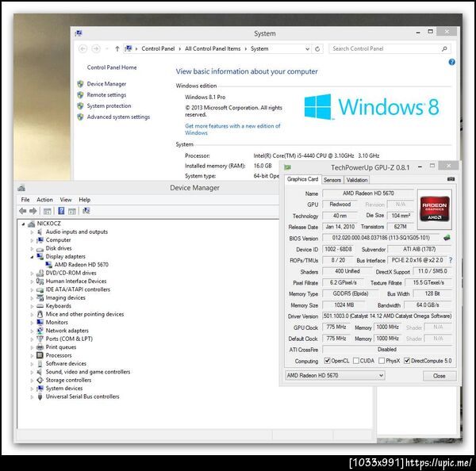This screenshot has height=471, width=476.
Task: Click AMD Radeon HD 5670 display adapter icon
Action: tap(49, 265)
